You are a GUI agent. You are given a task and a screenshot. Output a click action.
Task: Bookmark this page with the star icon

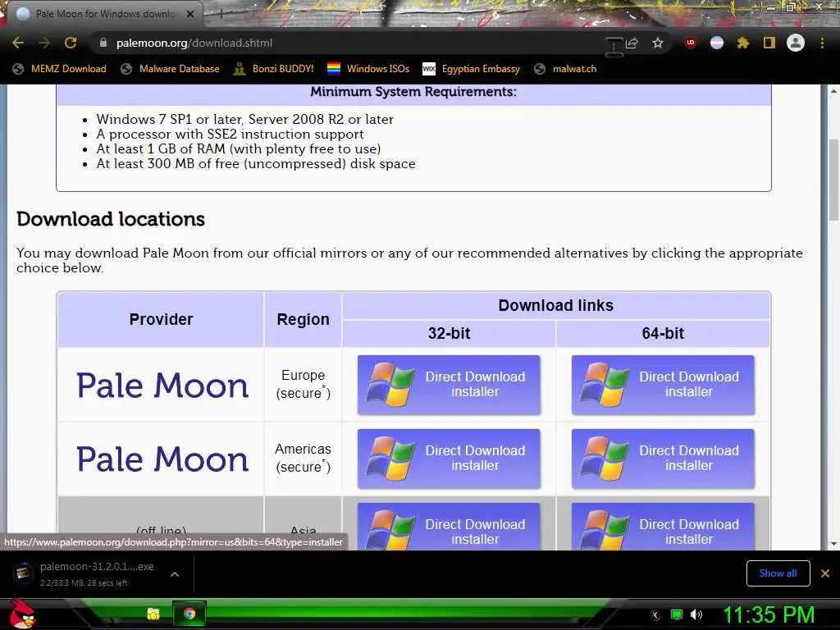coord(658,43)
